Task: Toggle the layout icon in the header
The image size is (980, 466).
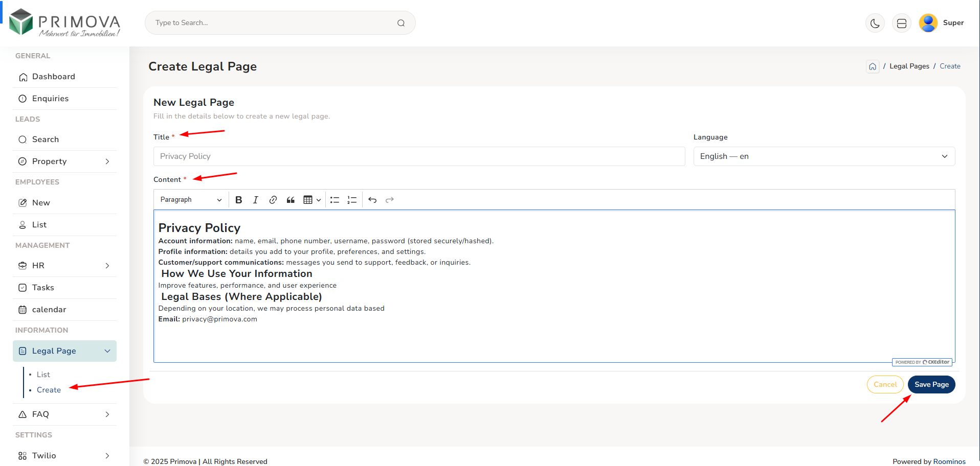Action: (902, 23)
